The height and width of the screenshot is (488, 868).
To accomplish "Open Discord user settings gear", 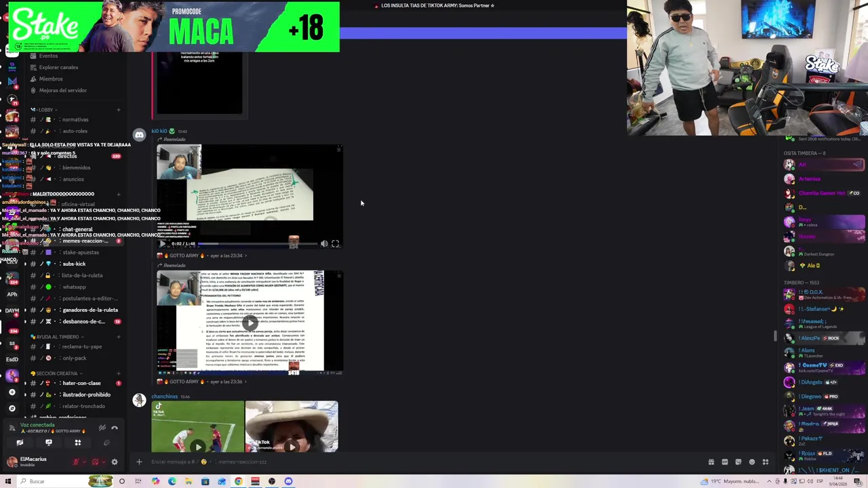I will tap(115, 462).
